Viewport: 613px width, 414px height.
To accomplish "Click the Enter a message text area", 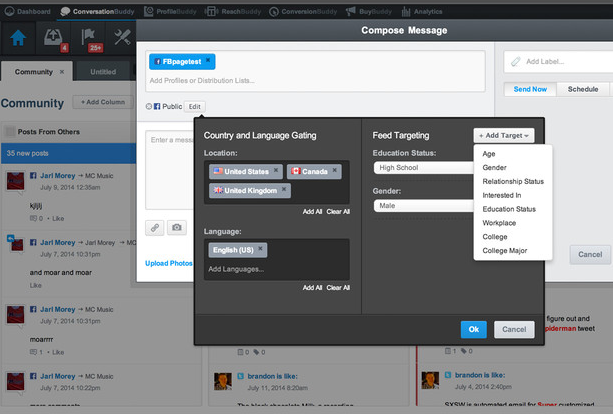I will coord(170,170).
